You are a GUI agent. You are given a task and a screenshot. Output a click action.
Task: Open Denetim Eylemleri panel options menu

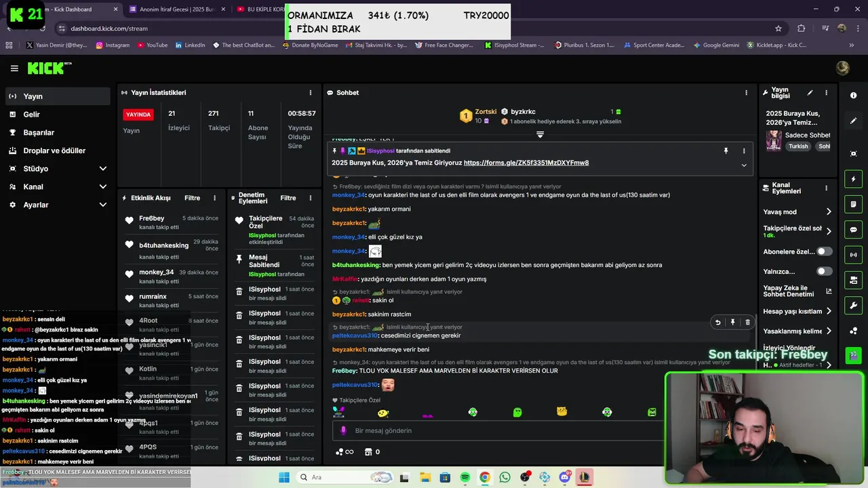coord(311,198)
